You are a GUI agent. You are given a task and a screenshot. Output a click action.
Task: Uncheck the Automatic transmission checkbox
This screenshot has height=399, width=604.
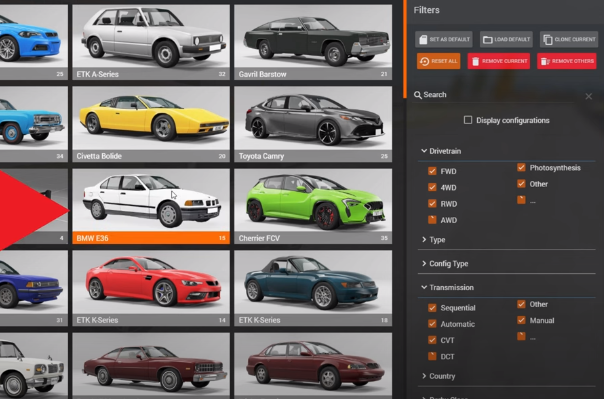432,324
